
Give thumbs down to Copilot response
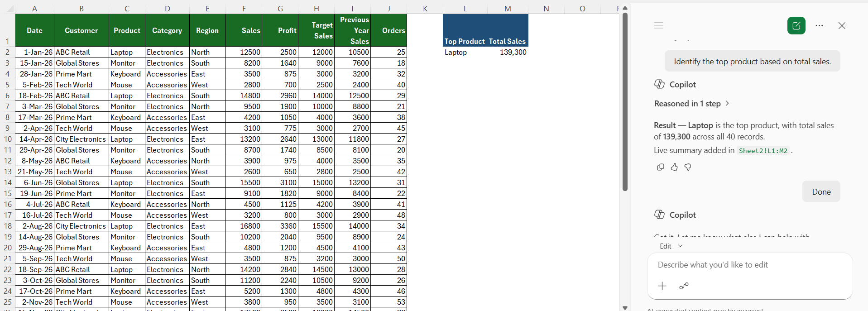(x=688, y=167)
